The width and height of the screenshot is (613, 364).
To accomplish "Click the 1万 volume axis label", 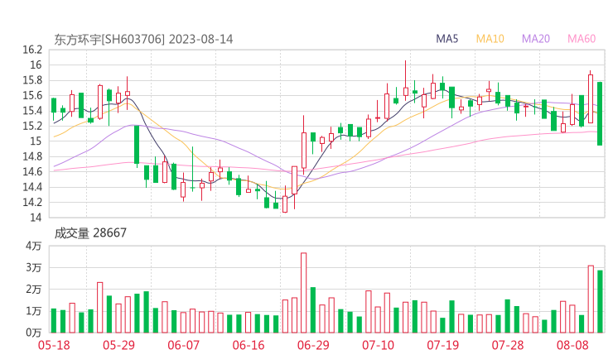I will click(x=34, y=311).
